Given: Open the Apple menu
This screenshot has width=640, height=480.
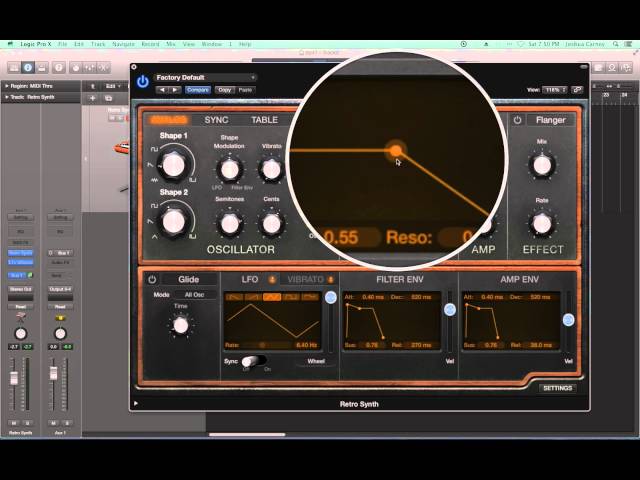Looking at the screenshot, I should (11, 44).
